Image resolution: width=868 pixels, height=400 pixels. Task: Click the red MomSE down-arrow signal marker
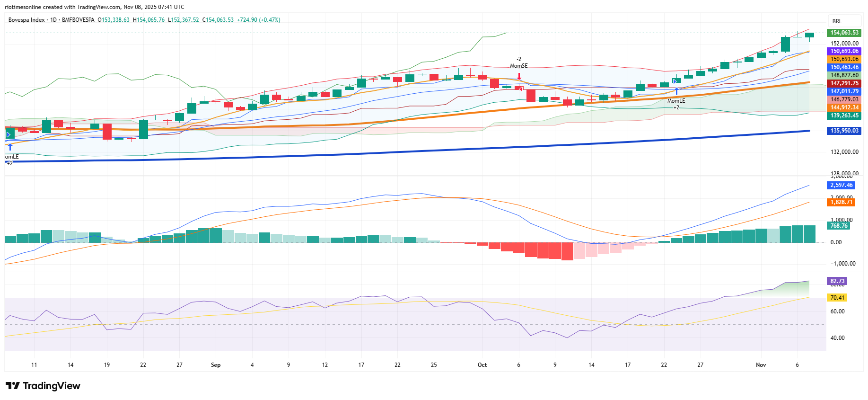coord(519,76)
